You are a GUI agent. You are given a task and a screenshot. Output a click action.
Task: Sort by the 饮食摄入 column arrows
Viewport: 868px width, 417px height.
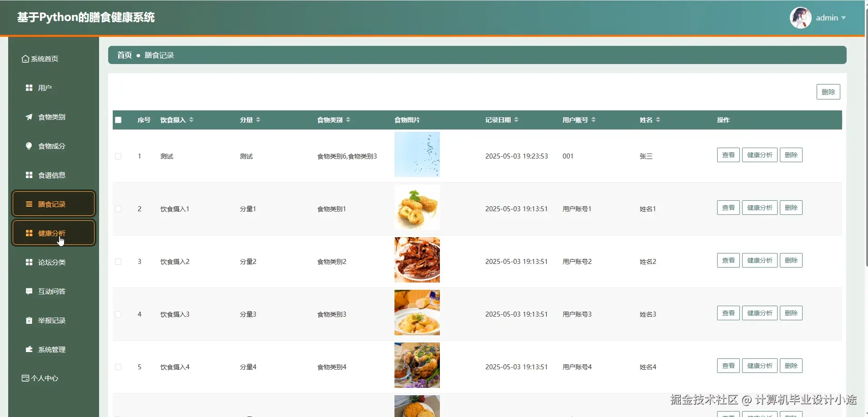[191, 119]
